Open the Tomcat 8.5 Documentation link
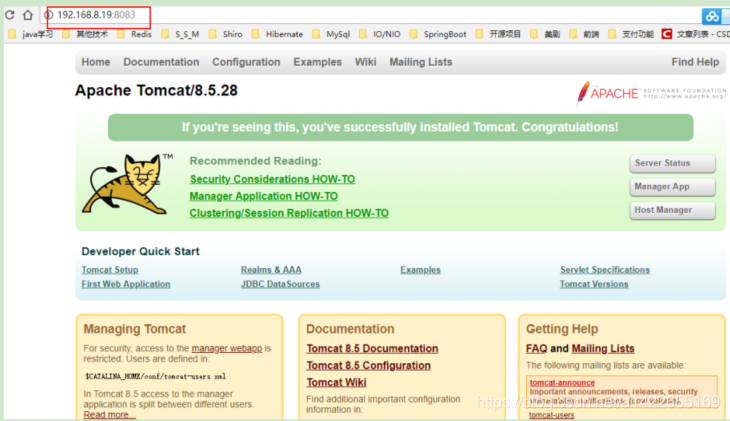Image resolution: width=730 pixels, height=421 pixels. [372, 348]
